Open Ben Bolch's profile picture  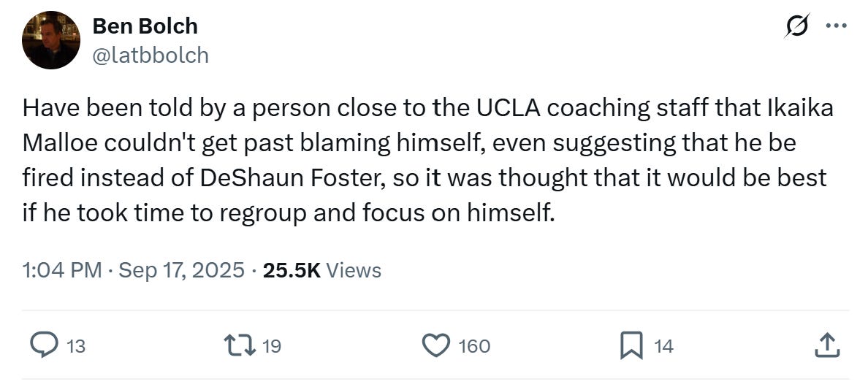coord(50,40)
